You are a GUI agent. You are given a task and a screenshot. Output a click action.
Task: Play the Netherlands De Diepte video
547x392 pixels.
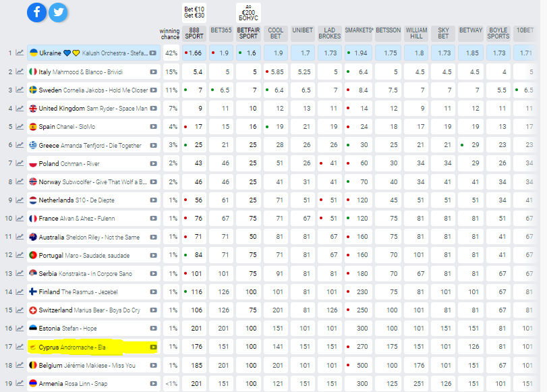(x=153, y=200)
